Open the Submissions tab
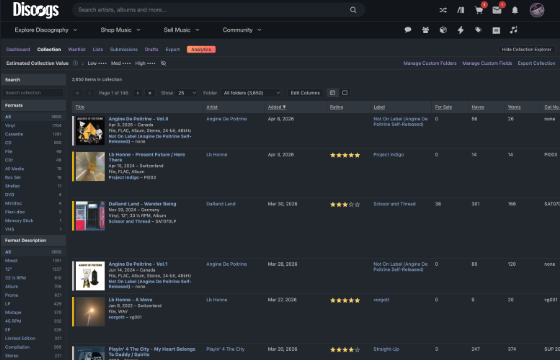 pyautogui.click(x=124, y=49)
